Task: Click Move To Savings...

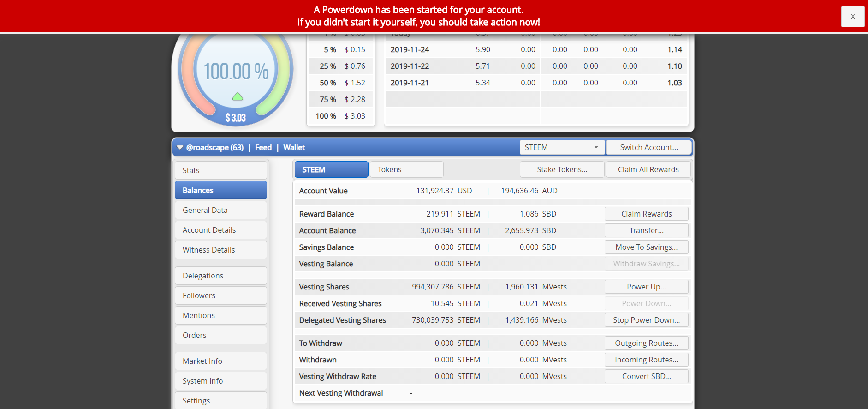Action: 647,247
